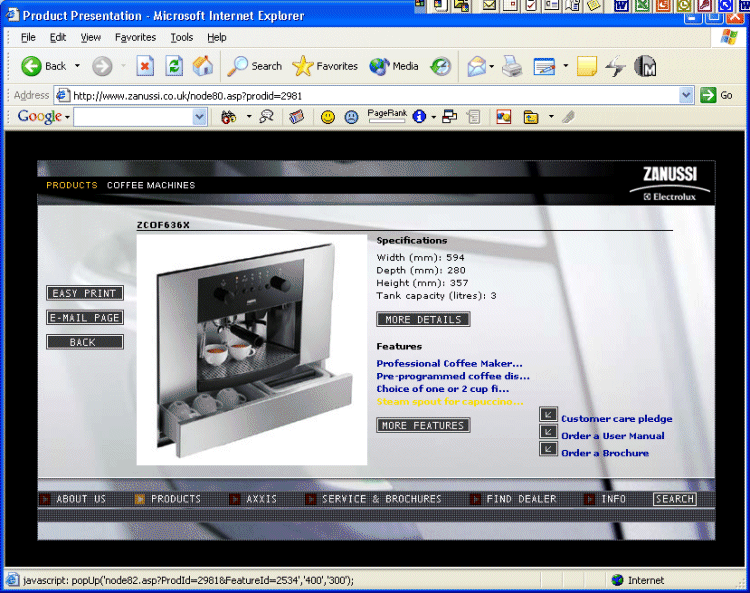The image size is (750, 593).
Task: Click the blue Page Info icon
Action: 419,116
